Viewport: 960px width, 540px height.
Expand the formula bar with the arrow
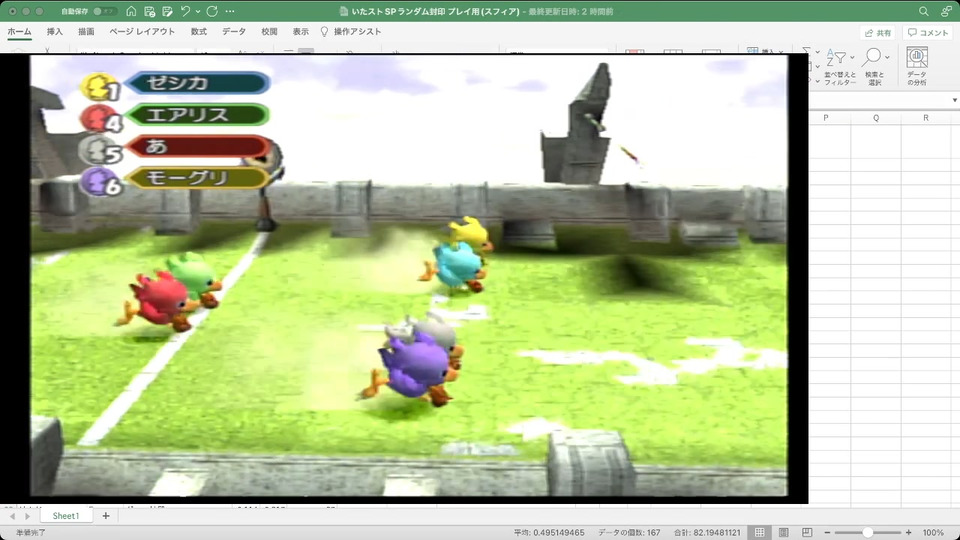pos(954,100)
